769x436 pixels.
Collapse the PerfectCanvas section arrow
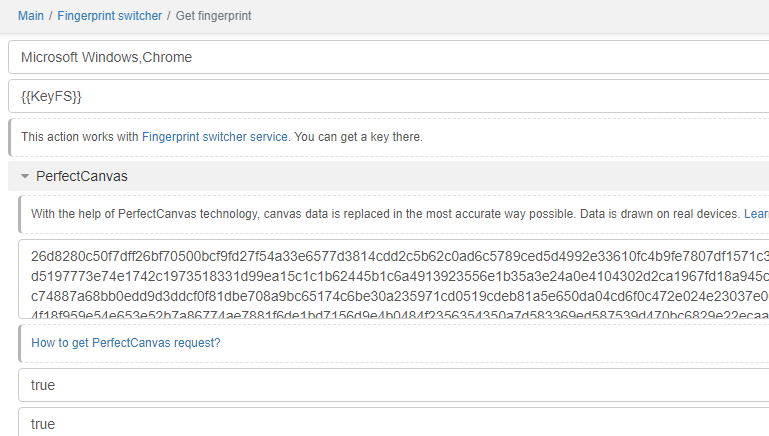(x=25, y=176)
